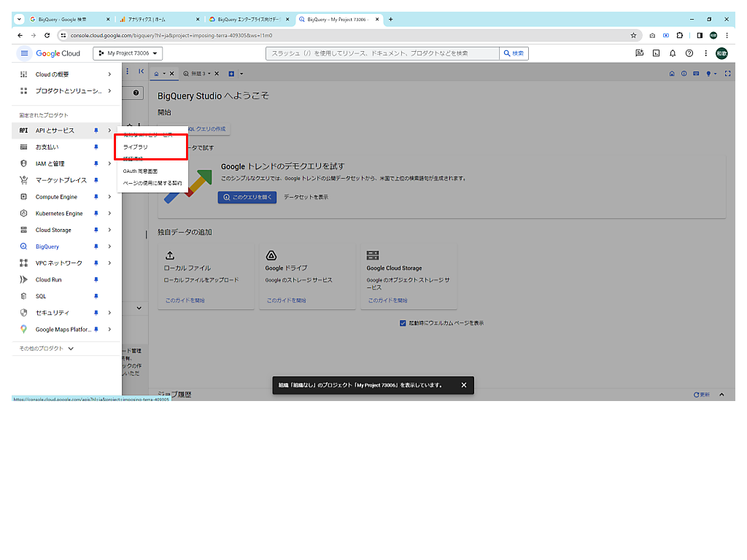Viewport: 747px width, 560px height.
Task: Collapse the explorer panel arrow icon
Action: pos(141,71)
